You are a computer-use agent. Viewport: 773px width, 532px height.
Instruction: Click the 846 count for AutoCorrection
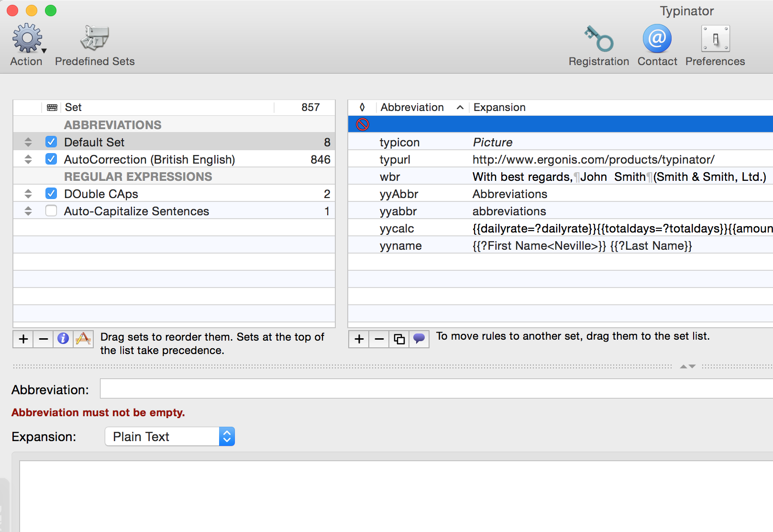[x=320, y=159]
